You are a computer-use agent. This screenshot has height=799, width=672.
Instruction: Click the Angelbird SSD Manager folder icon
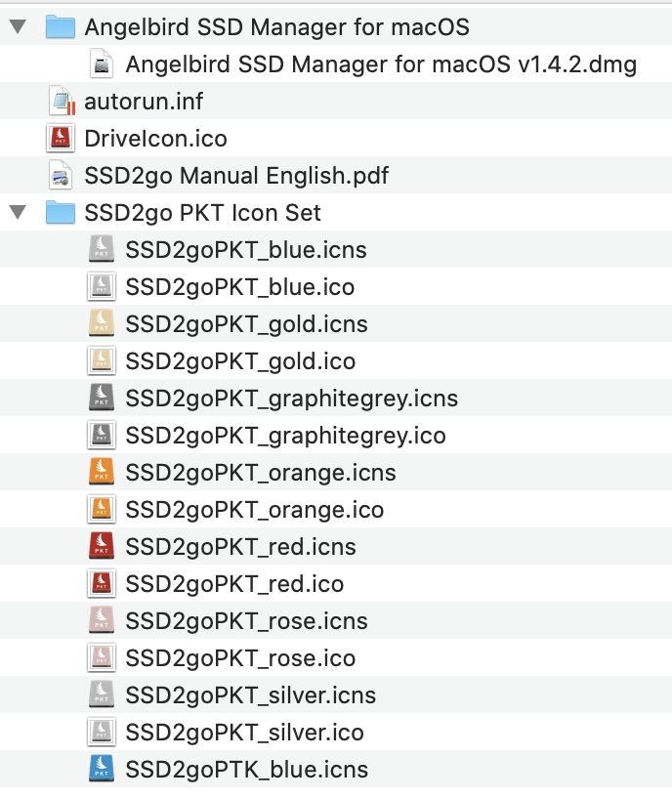[x=62, y=26]
